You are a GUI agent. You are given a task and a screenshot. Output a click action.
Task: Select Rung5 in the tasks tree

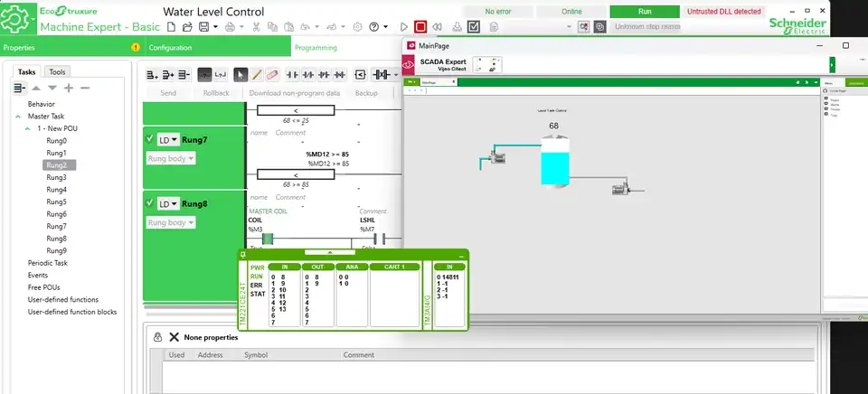click(56, 202)
